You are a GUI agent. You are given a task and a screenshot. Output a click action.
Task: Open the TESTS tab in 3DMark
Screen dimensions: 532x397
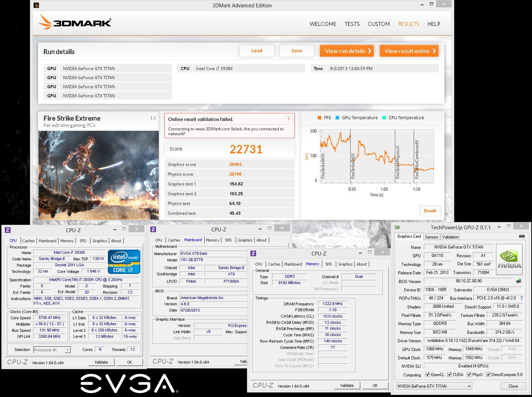coord(352,24)
